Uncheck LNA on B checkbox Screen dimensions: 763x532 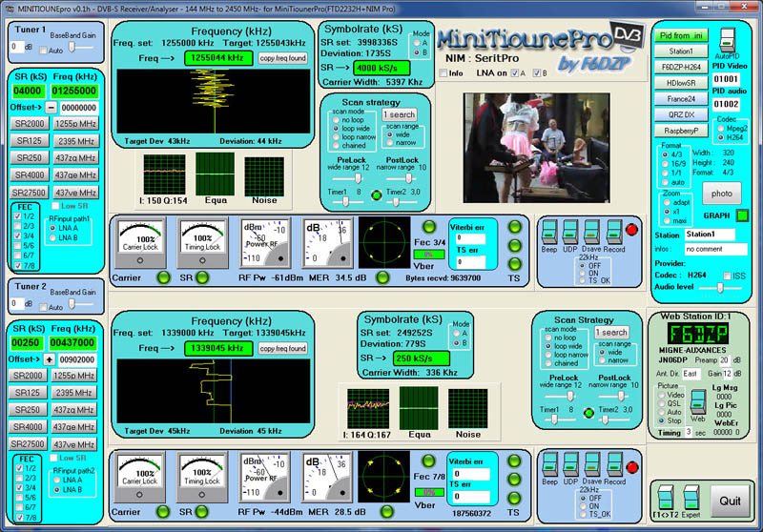point(537,73)
